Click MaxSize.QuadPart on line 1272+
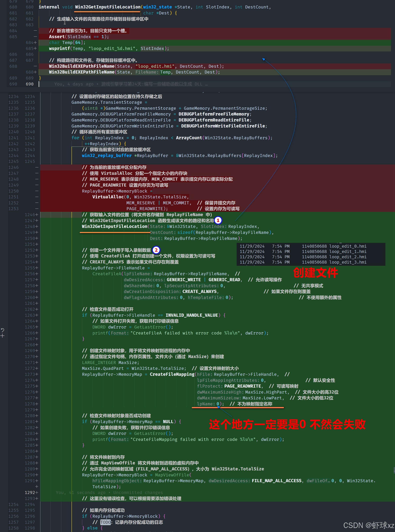 103,368
